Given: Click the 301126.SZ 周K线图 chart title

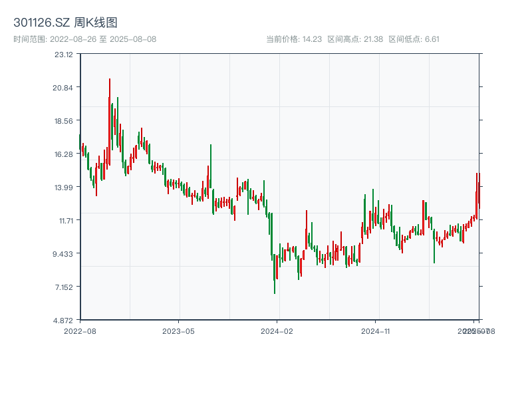Looking at the screenshot, I should tap(65, 23).
